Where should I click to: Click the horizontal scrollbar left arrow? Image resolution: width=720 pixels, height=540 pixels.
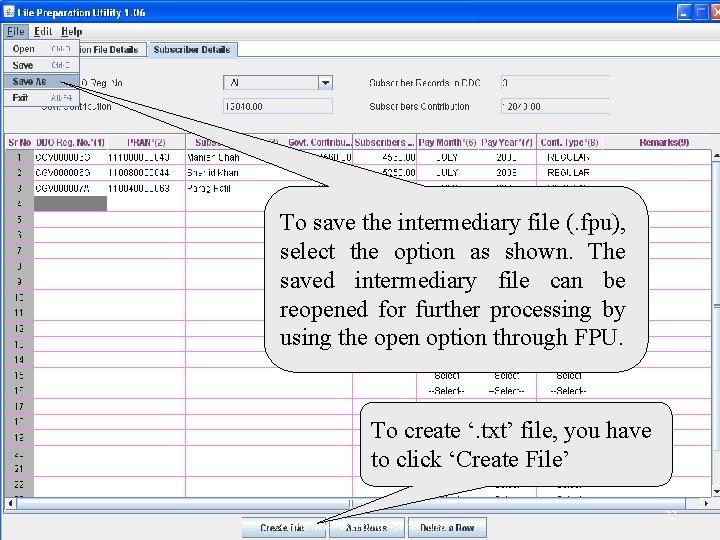(10, 503)
